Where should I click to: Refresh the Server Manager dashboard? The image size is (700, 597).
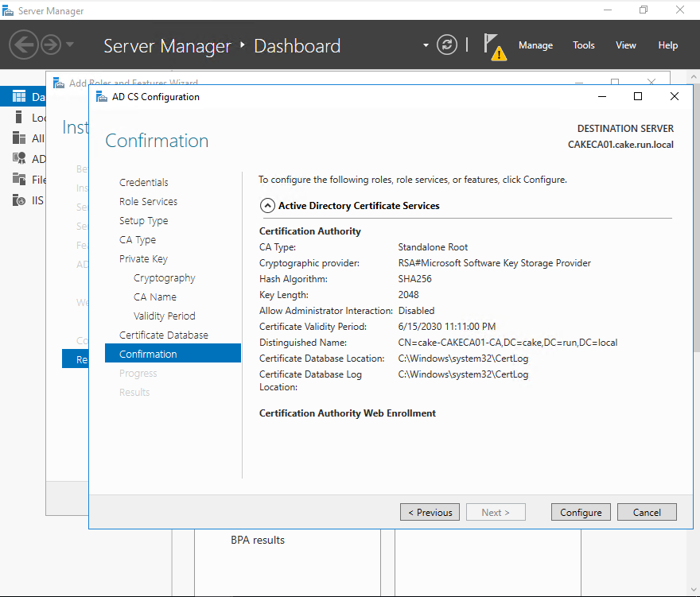[447, 45]
